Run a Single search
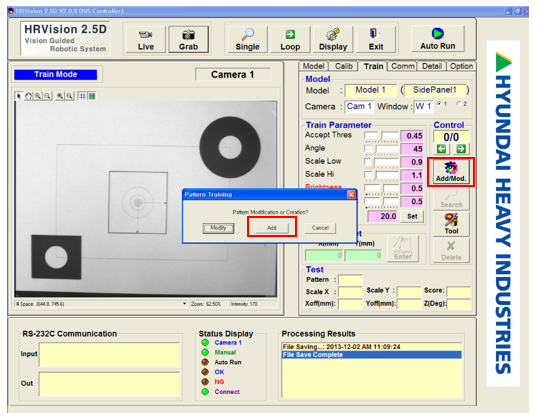This screenshot has width=538, height=419. tap(247, 40)
